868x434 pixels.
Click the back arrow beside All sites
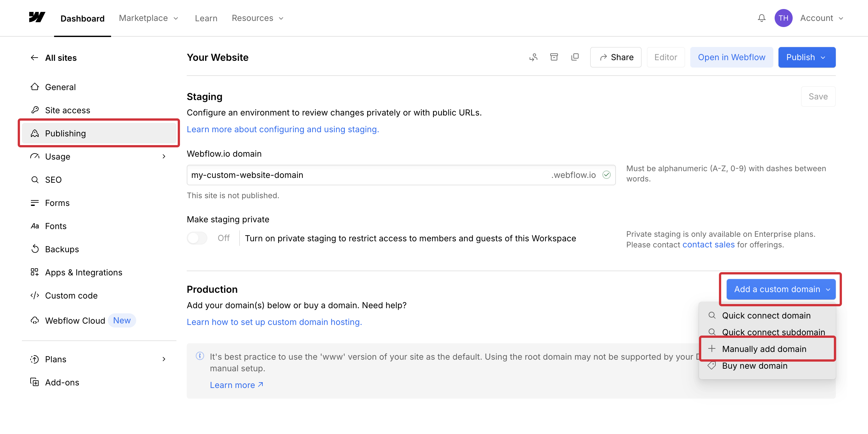34,58
